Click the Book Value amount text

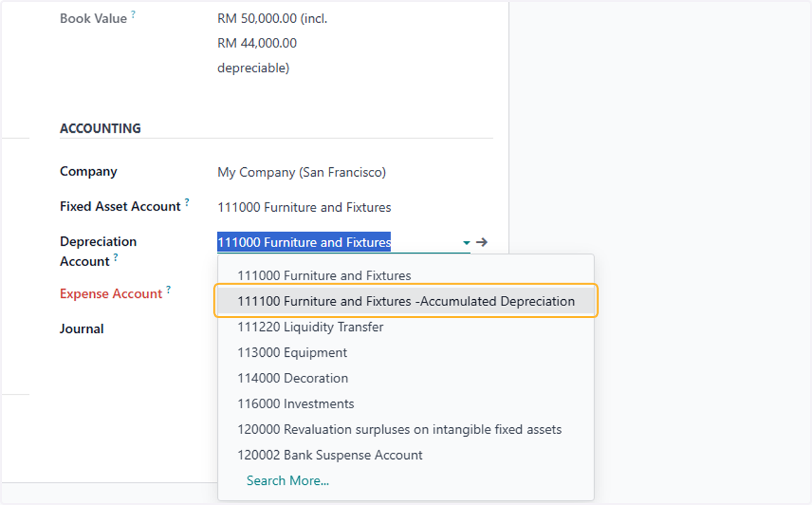(272, 43)
